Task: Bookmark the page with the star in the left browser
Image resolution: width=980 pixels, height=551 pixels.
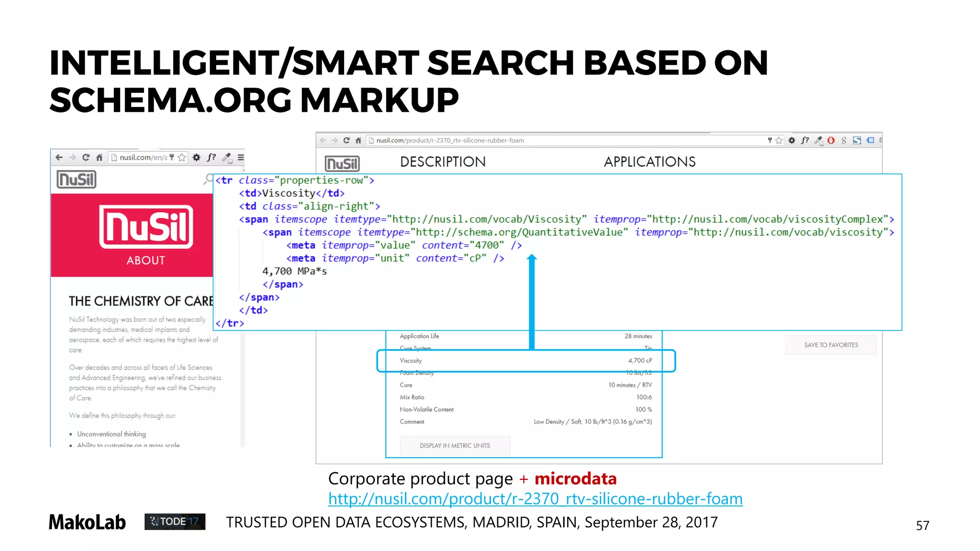Action: coord(182,157)
